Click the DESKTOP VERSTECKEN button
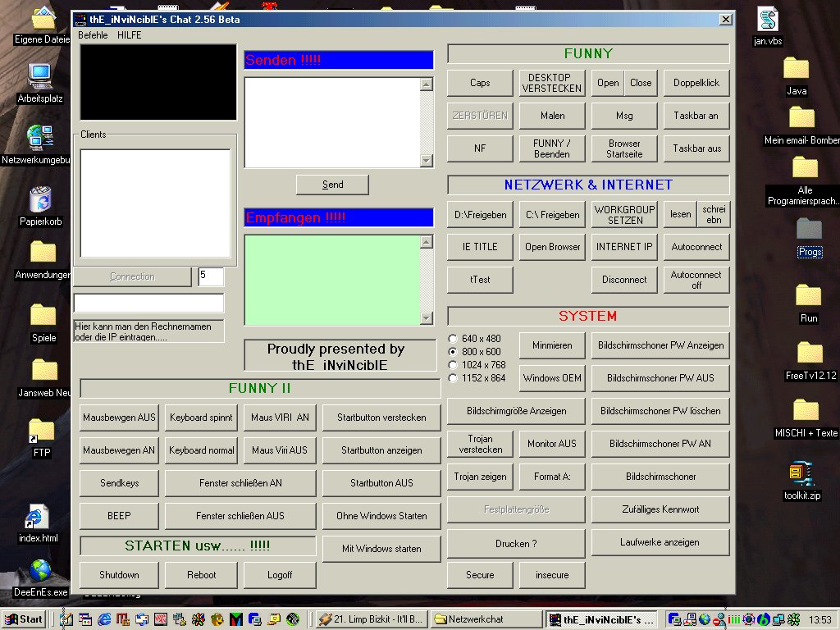The height and width of the screenshot is (630, 840). pos(552,83)
